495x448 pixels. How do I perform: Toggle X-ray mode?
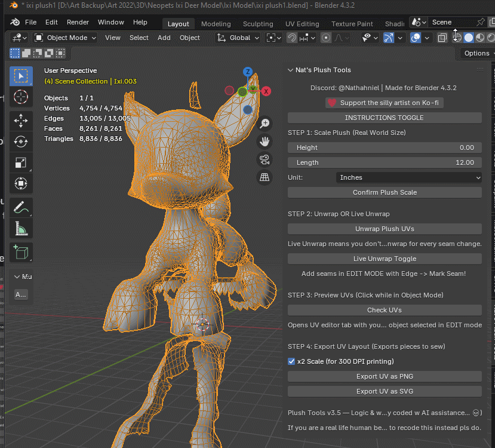pos(442,38)
